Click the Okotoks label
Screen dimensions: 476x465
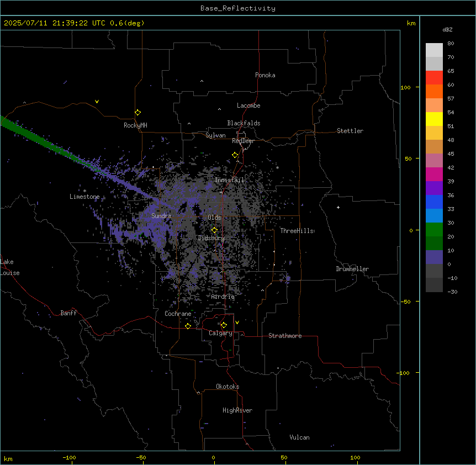pyautogui.click(x=228, y=387)
